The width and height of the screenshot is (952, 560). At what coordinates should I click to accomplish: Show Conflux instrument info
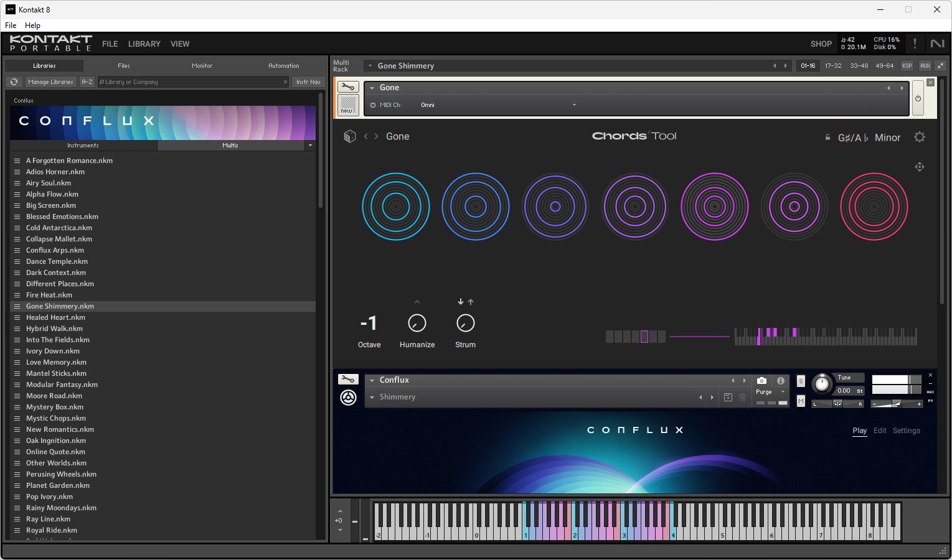coord(780,380)
